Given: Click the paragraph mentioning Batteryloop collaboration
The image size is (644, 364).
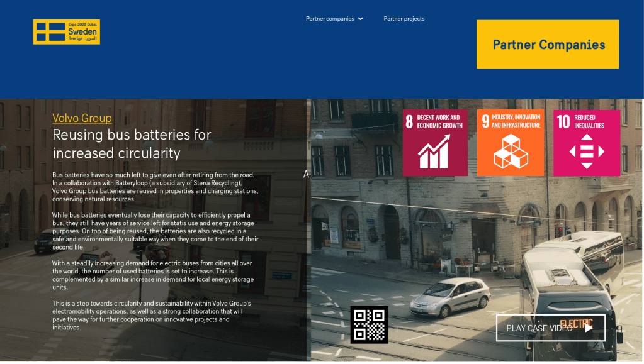Looking at the screenshot, I should (155, 186).
